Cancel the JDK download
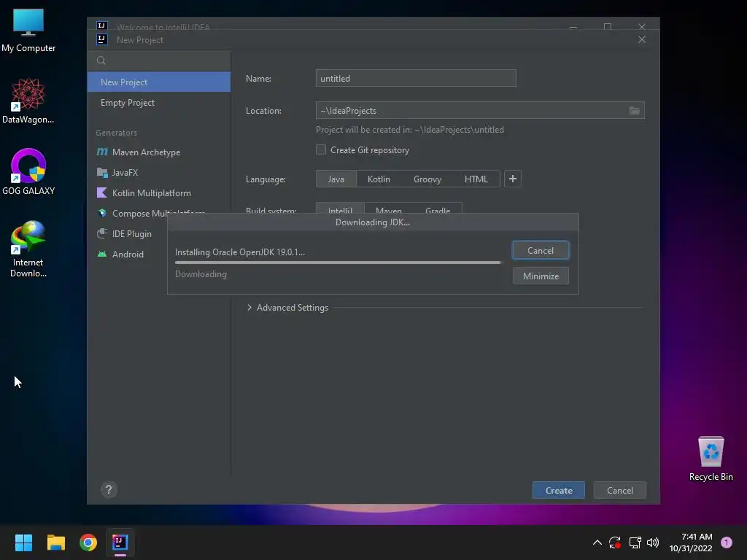The image size is (747, 560). tap(541, 251)
